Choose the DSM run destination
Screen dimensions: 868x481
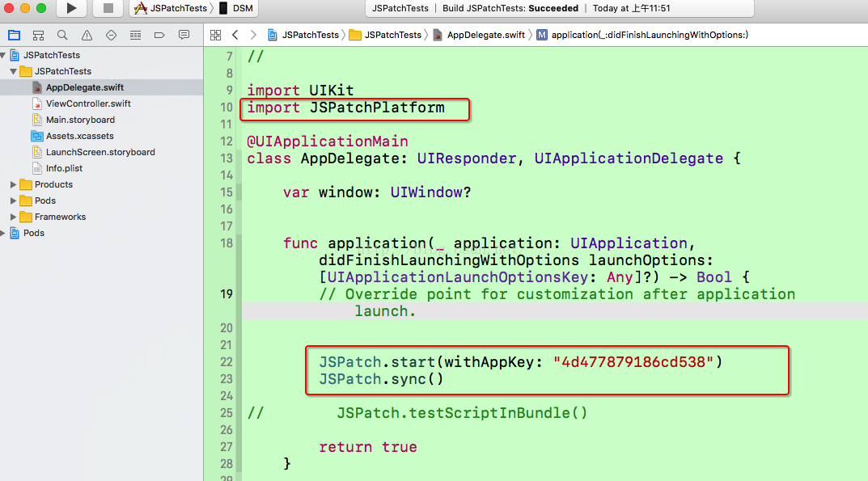coord(236,8)
